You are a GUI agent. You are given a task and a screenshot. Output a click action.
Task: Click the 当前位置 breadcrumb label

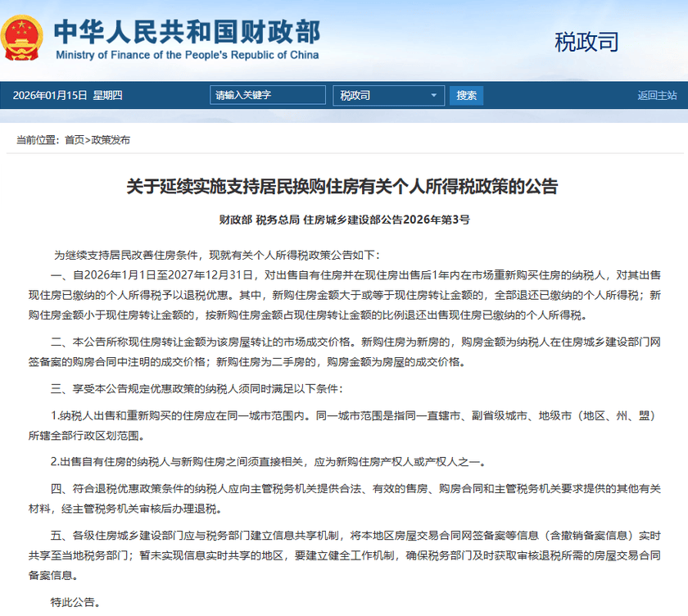coord(38,140)
